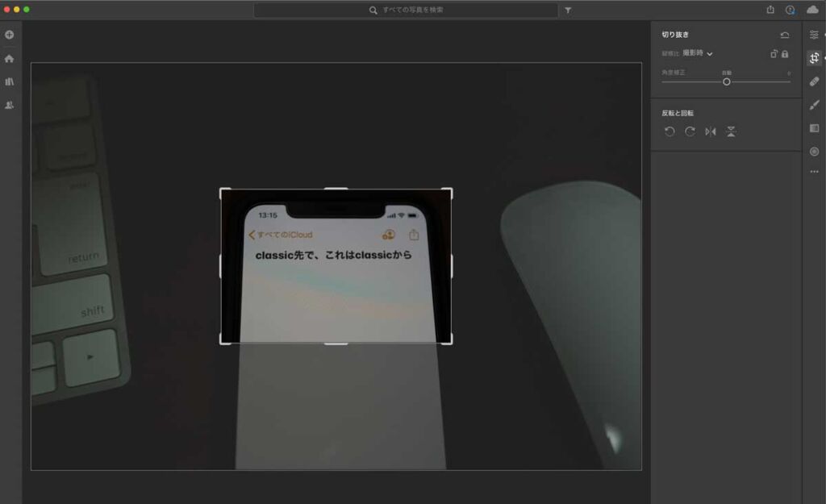
Task: Click the bottom-right crop corner handle
Action: [x=447, y=339]
